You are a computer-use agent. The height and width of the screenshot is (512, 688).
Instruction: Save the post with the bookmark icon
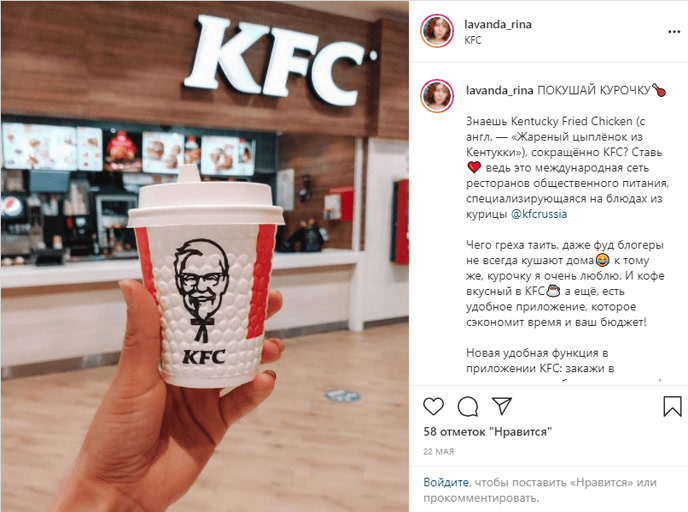point(672,406)
